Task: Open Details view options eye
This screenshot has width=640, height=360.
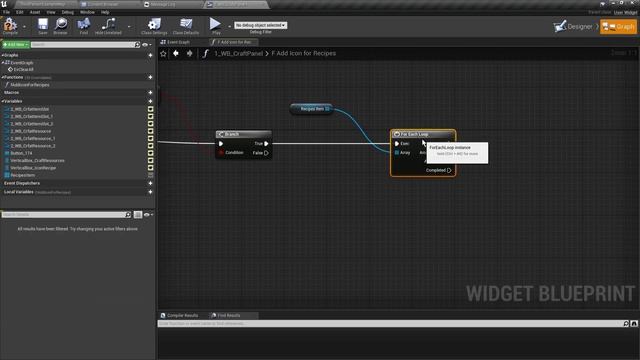Action: [x=147, y=215]
